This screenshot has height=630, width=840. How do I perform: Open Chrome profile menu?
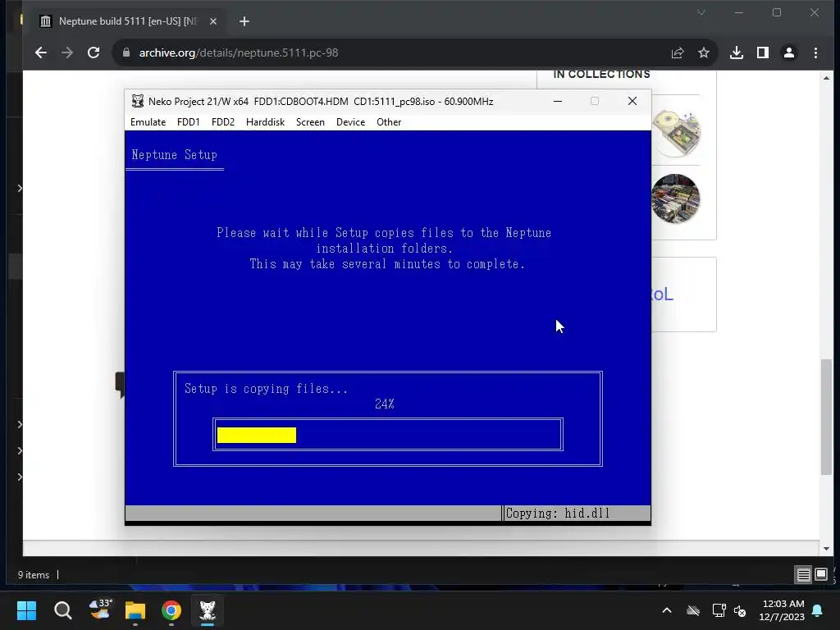point(789,52)
